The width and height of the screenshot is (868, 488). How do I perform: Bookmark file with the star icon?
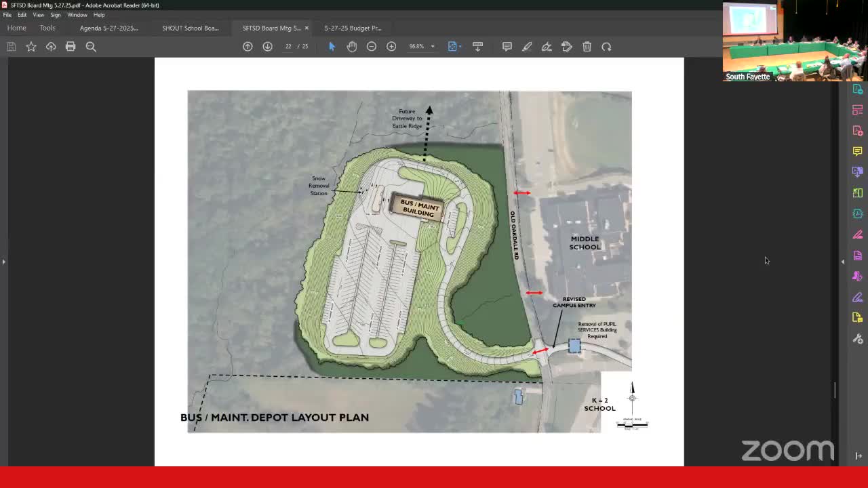[31, 46]
